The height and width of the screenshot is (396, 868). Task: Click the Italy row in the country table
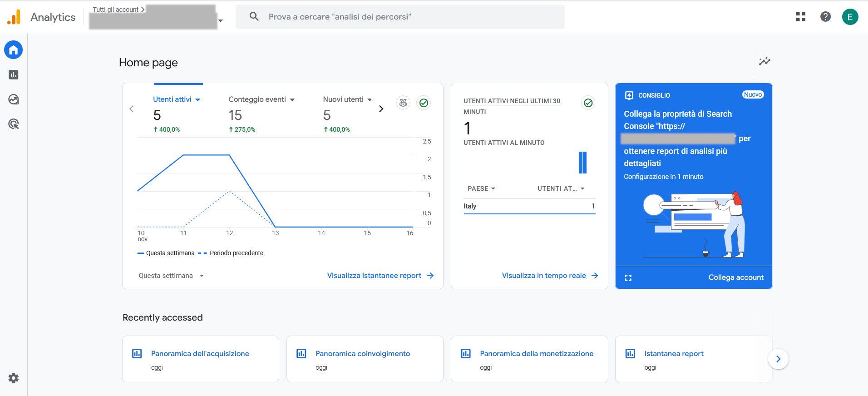pyautogui.click(x=529, y=206)
